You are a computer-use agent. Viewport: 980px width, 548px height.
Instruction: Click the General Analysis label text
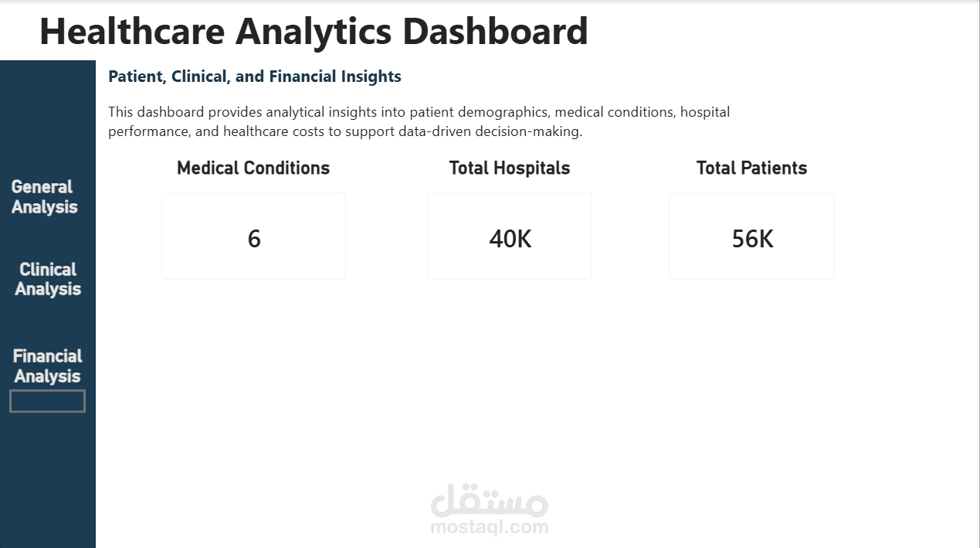point(42,196)
